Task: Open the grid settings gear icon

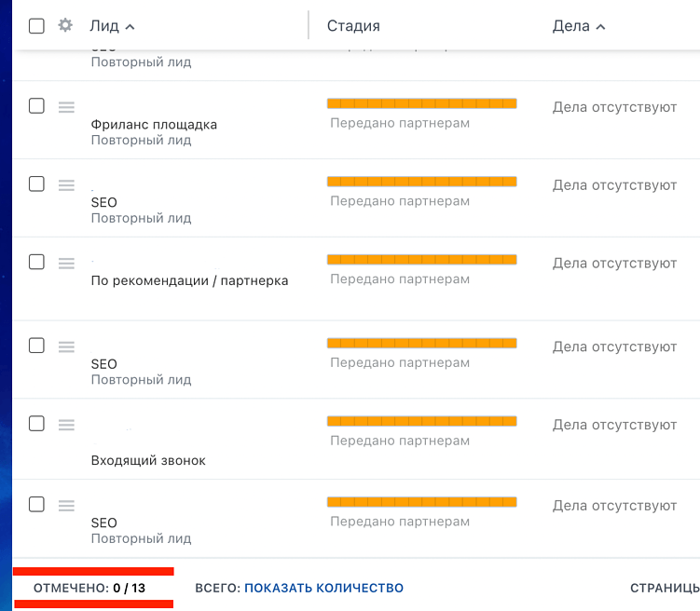Action: coord(65,26)
